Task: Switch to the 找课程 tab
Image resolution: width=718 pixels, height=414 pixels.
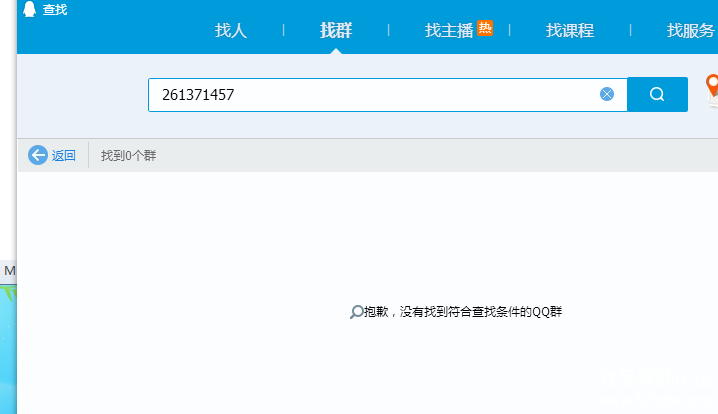Action: [570, 31]
